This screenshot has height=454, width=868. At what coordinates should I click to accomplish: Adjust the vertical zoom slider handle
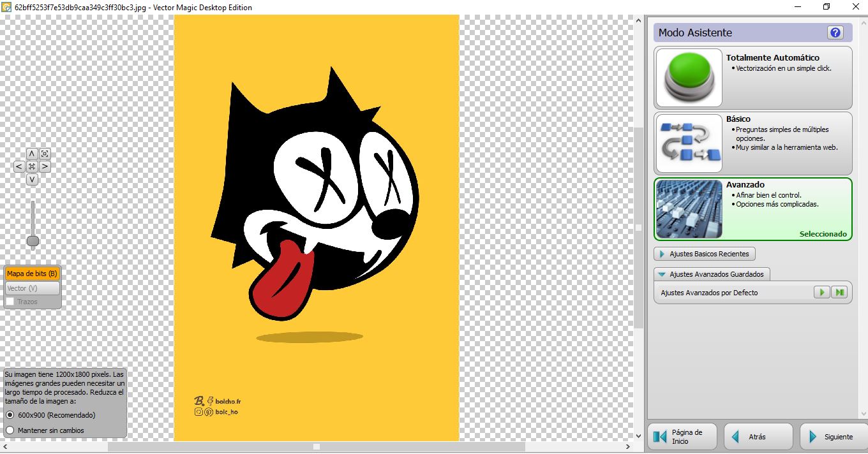pyautogui.click(x=33, y=240)
